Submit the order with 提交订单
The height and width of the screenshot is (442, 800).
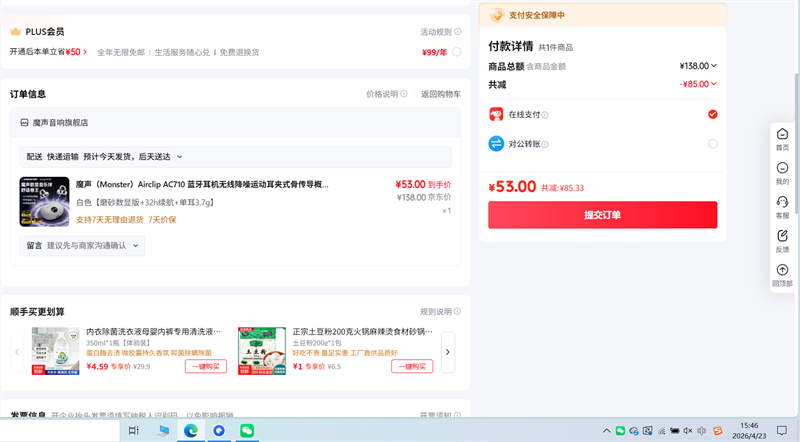tap(603, 215)
